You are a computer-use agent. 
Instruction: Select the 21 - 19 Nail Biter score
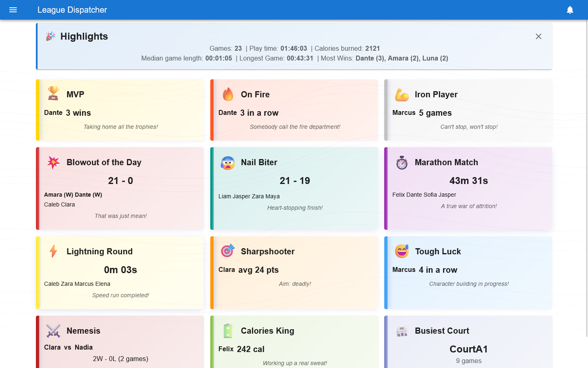click(x=295, y=181)
